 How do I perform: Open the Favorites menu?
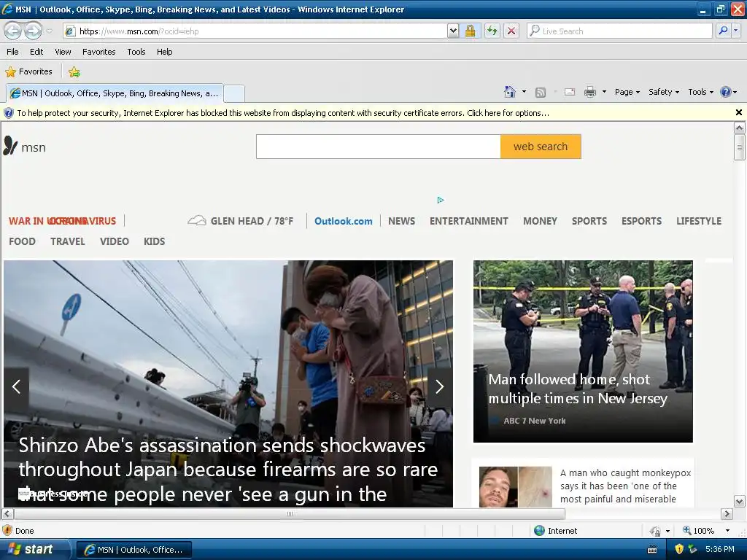coord(98,52)
